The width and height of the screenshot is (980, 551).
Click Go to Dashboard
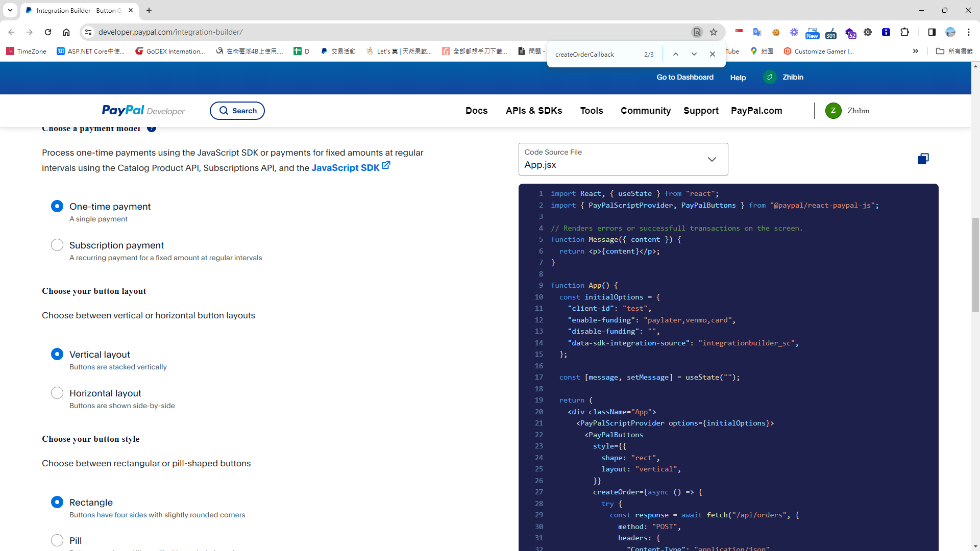pyautogui.click(x=684, y=77)
